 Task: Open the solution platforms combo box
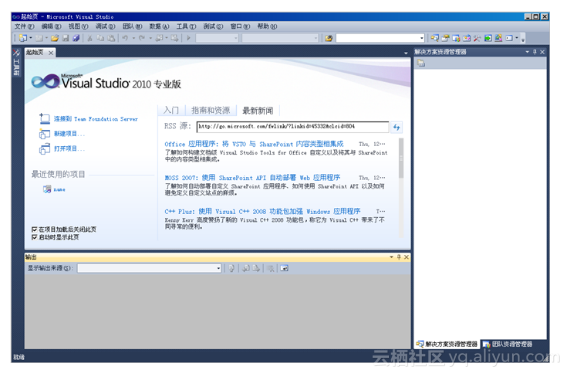coord(280,38)
